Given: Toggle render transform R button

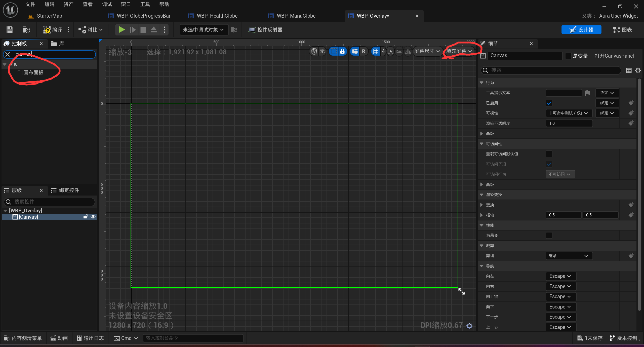Looking at the screenshot, I should 364,51.
